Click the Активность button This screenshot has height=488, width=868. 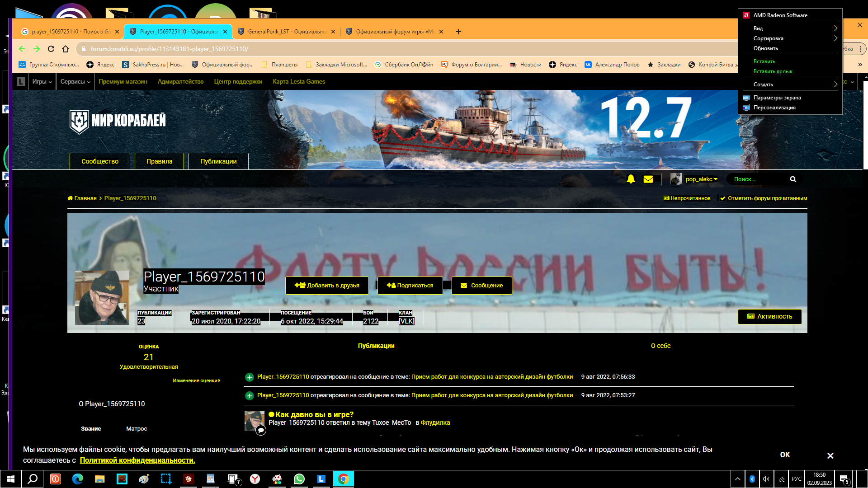click(x=769, y=316)
